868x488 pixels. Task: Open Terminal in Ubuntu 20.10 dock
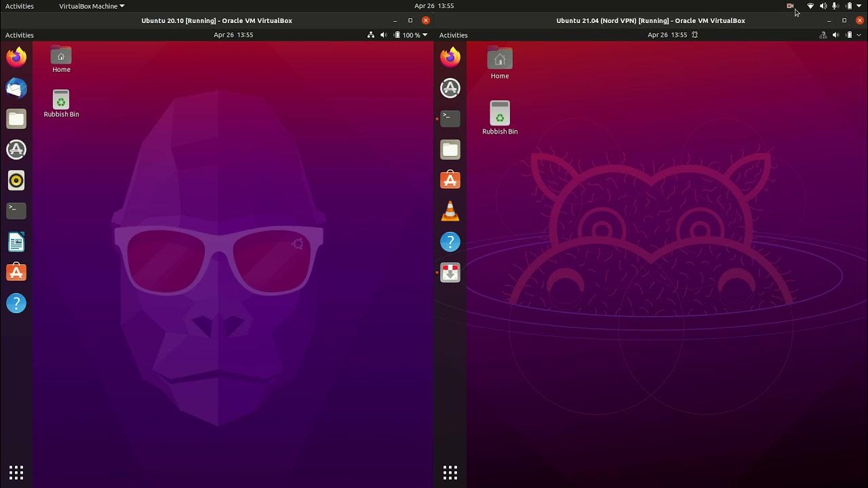pos(16,211)
